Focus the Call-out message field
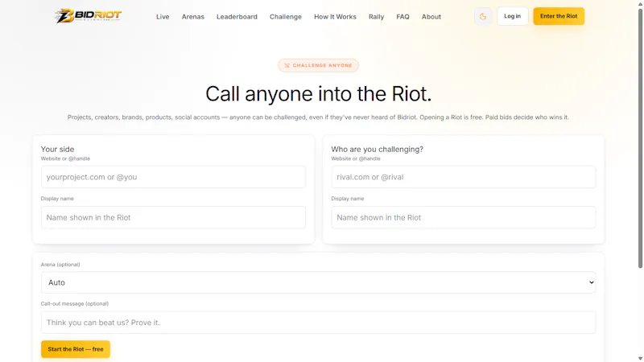 coord(318,323)
